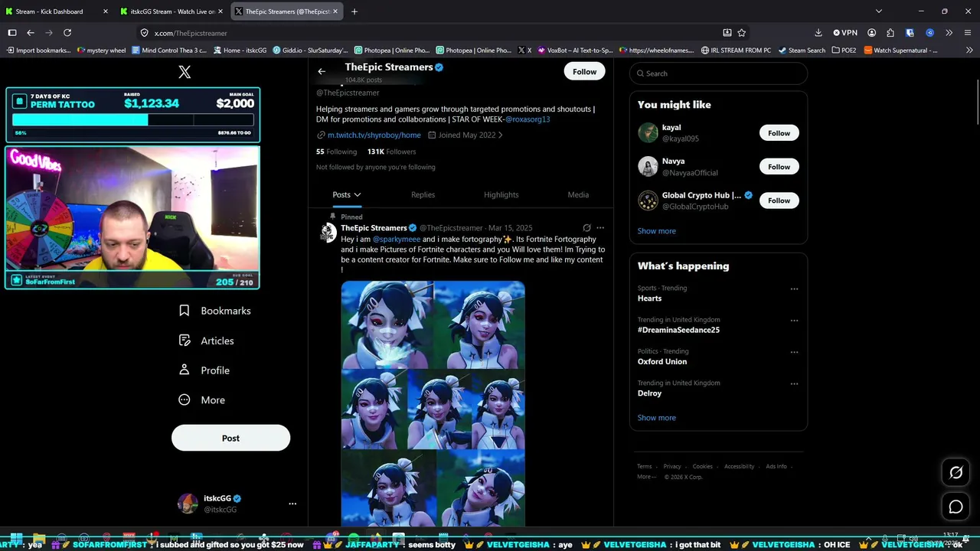This screenshot has height=551, width=980.
Task: Click TheEpic Streamers avatar on pinned post
Action: 328,233
